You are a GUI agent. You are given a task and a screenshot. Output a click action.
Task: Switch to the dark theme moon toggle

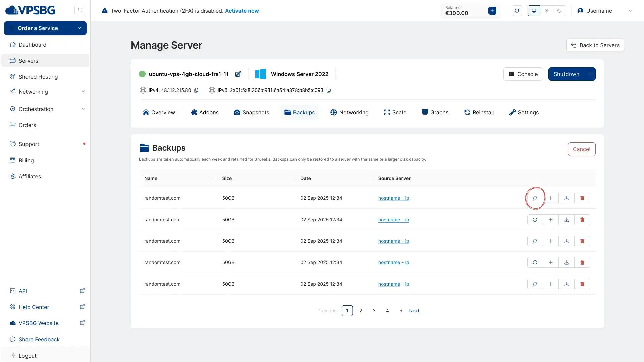click(559, 11)
